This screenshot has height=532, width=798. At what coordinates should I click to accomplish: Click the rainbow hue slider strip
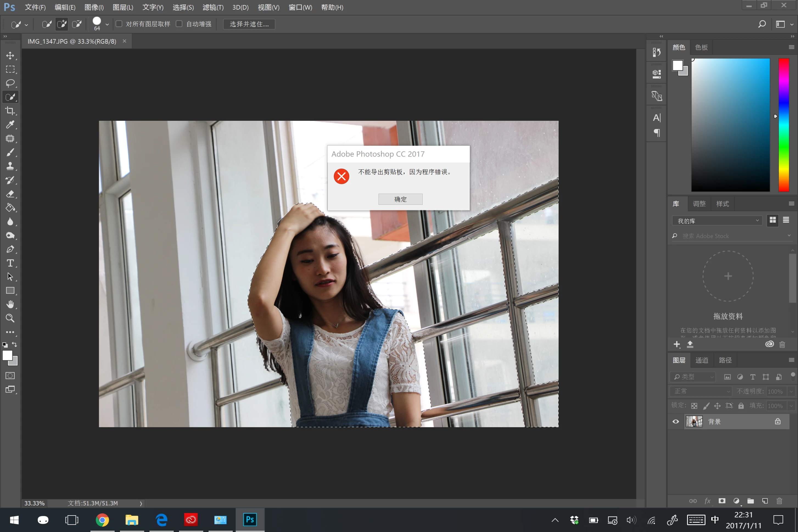[783, 125]
